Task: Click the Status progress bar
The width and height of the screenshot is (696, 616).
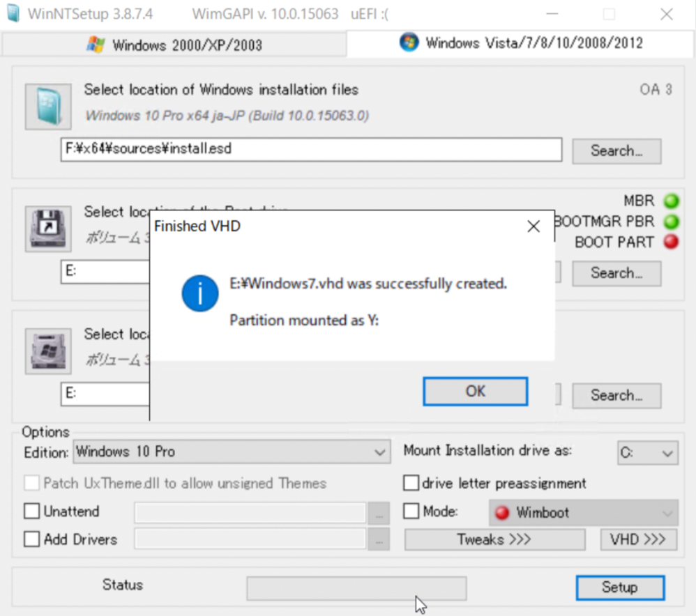Action: [x=356, y=589]
